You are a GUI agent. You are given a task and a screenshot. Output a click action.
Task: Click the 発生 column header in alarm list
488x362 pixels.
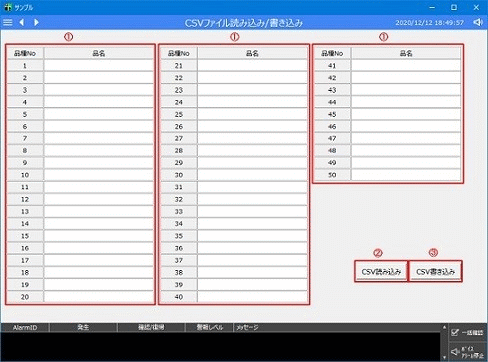click(x=83, y=328)
